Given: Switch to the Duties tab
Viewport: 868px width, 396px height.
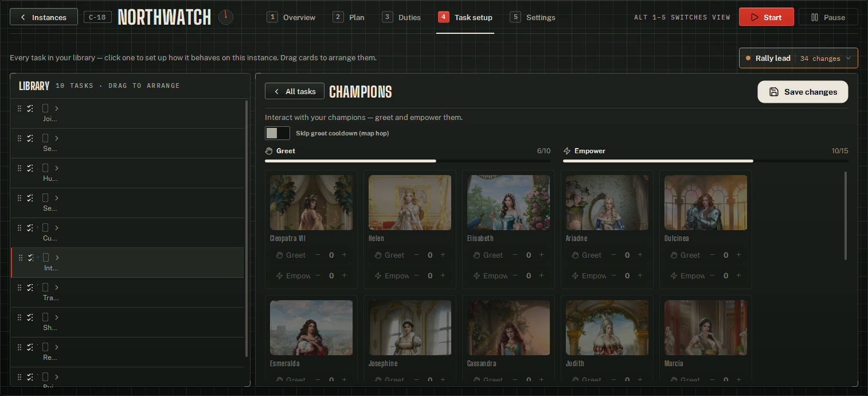Looking at the screenshot, I should pos(401,17).
